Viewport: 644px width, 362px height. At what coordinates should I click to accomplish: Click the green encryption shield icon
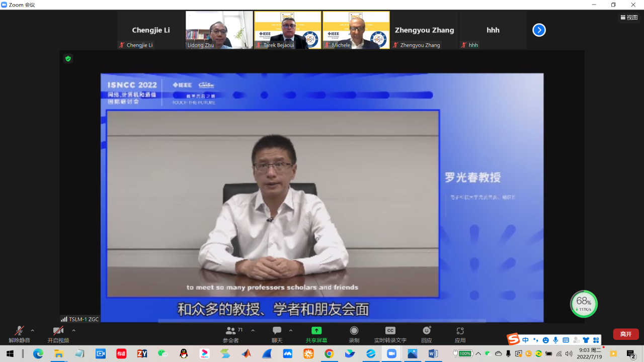[x=68, y=59]
